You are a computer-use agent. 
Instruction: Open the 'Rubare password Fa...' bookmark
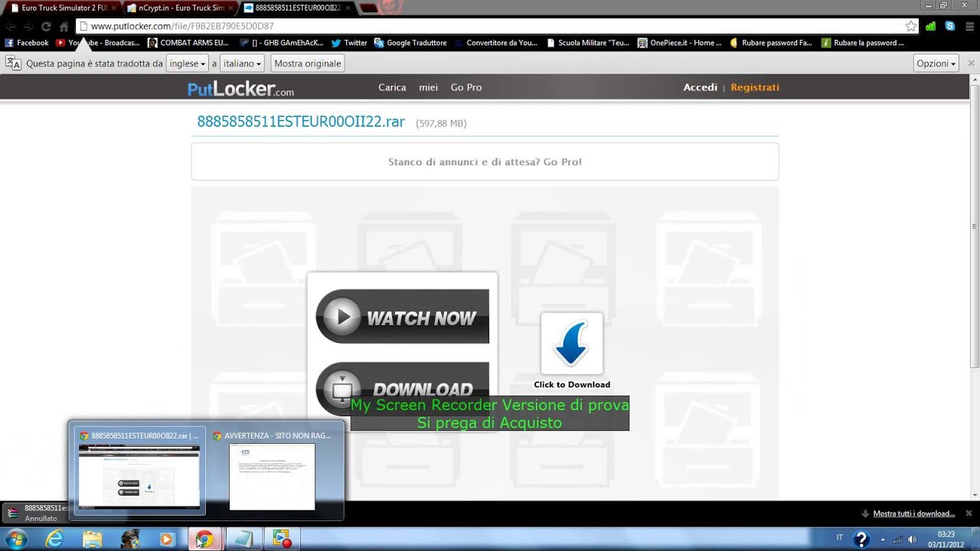pos(771,43)
